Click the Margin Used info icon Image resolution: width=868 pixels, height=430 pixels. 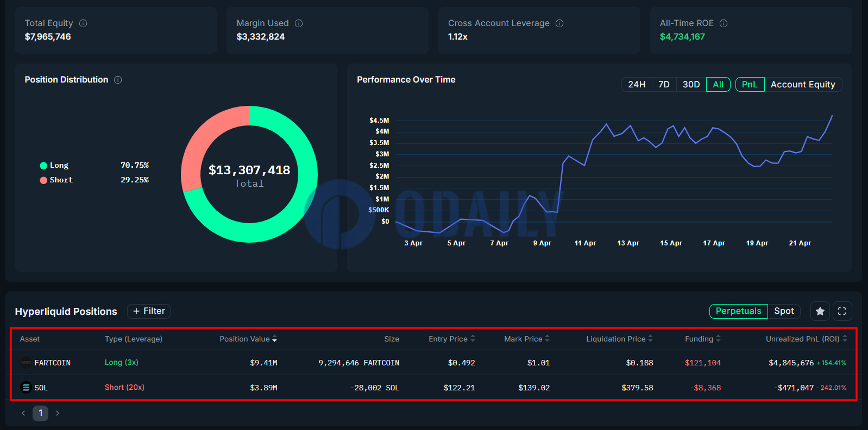299,23
